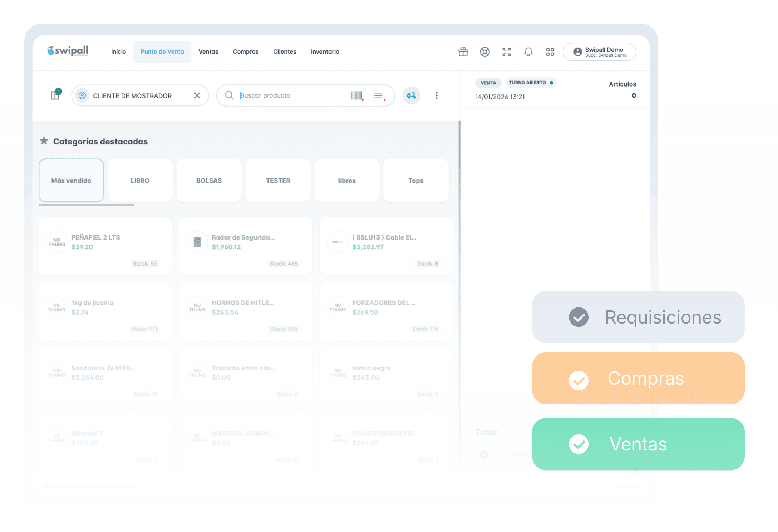This screenshot has width=778, height=532.
Task: Remove CLIENTE DE MOSTRADOR with X
Action: point(197,95)
